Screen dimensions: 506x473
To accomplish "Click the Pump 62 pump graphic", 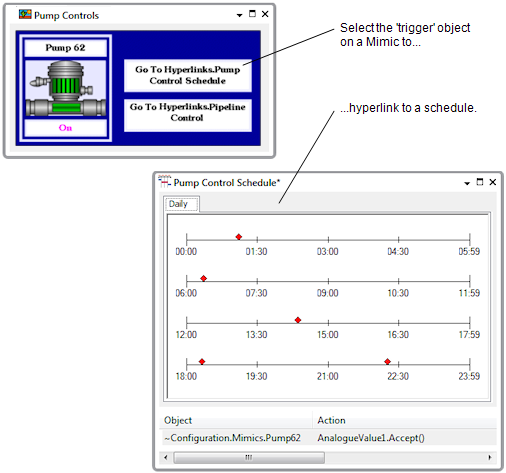I will pyautogui.click(x=66, y=89).
